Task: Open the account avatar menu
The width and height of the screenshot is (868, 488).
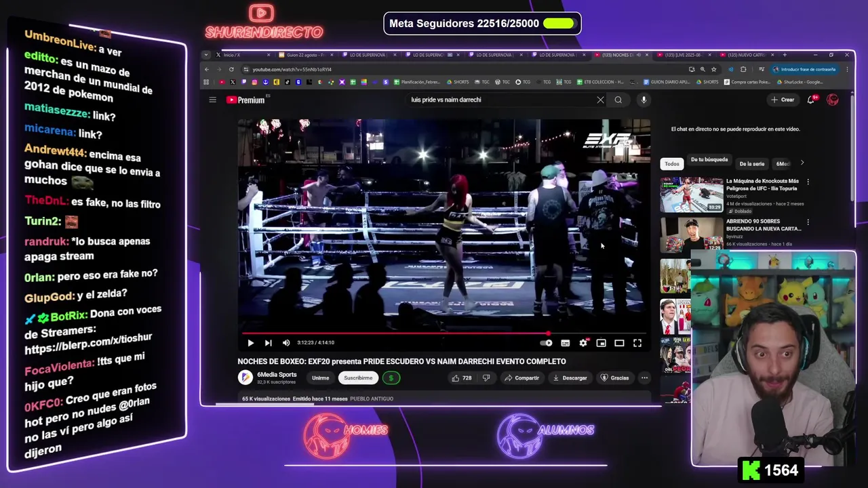Action: (833, 100)
